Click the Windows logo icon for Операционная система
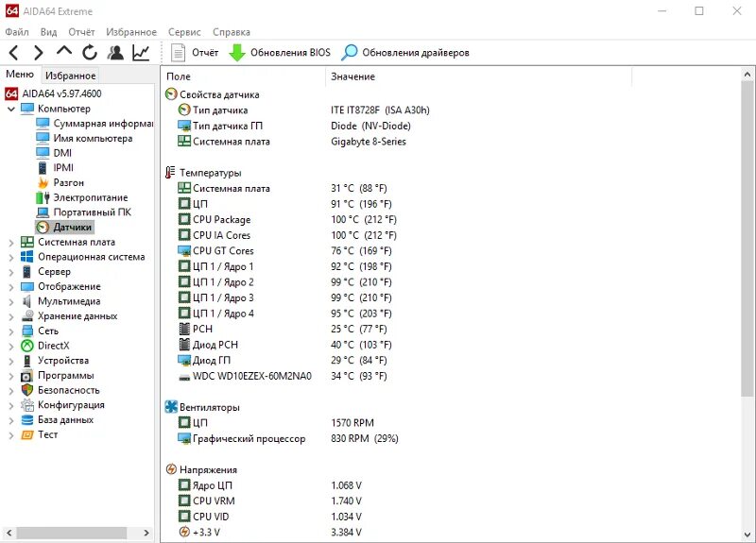The height and width of the screenshot is (543, 756). click(27, 257)
